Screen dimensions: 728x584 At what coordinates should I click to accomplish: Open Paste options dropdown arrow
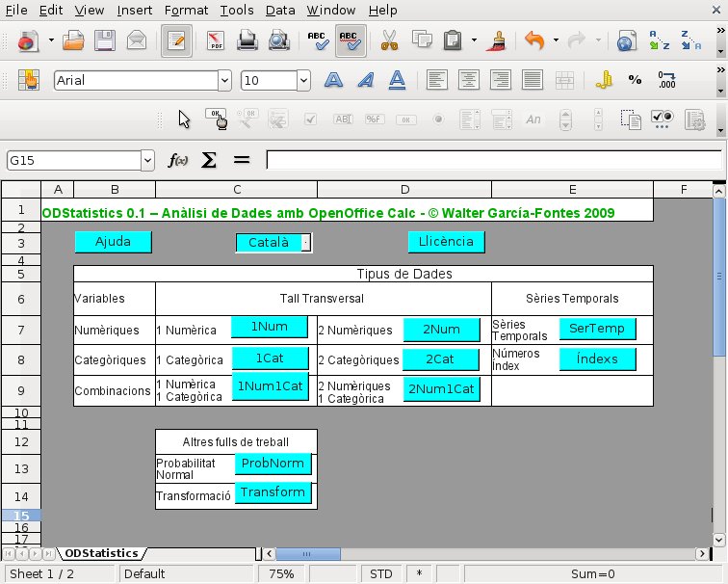click(474, 40)
